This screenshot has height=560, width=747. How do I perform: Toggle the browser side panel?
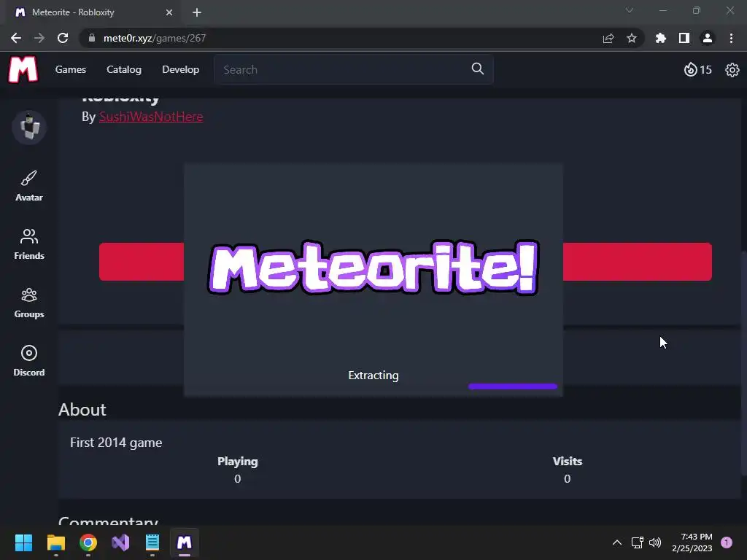[684, 38]
